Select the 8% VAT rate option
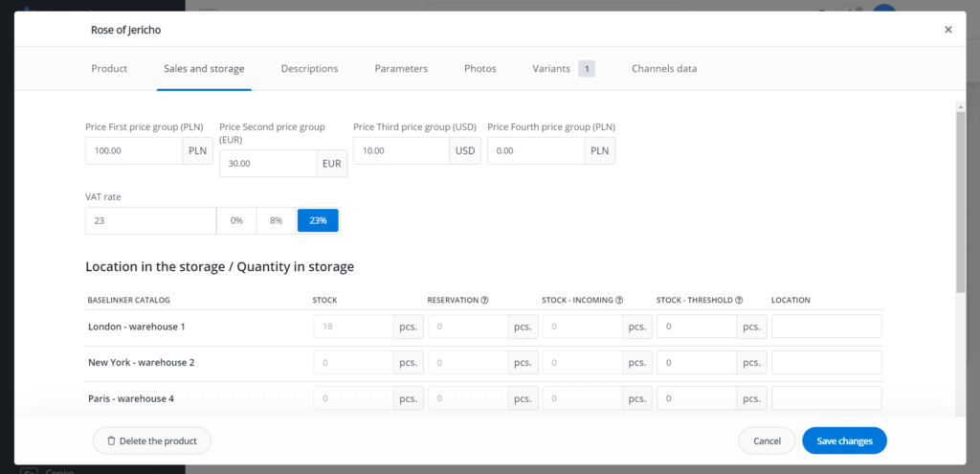980x474 pixels. (277, 221)
